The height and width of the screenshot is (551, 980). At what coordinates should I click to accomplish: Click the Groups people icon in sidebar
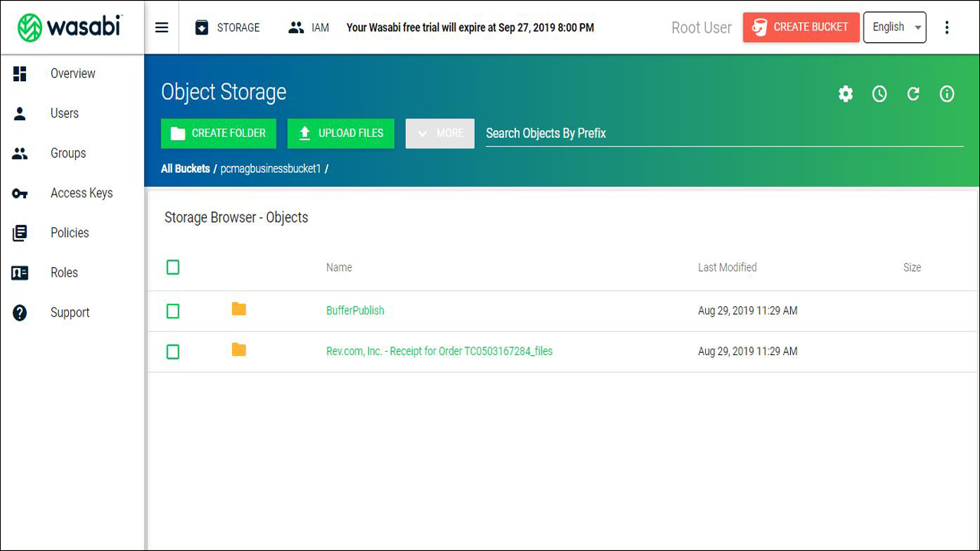point(20,153)
